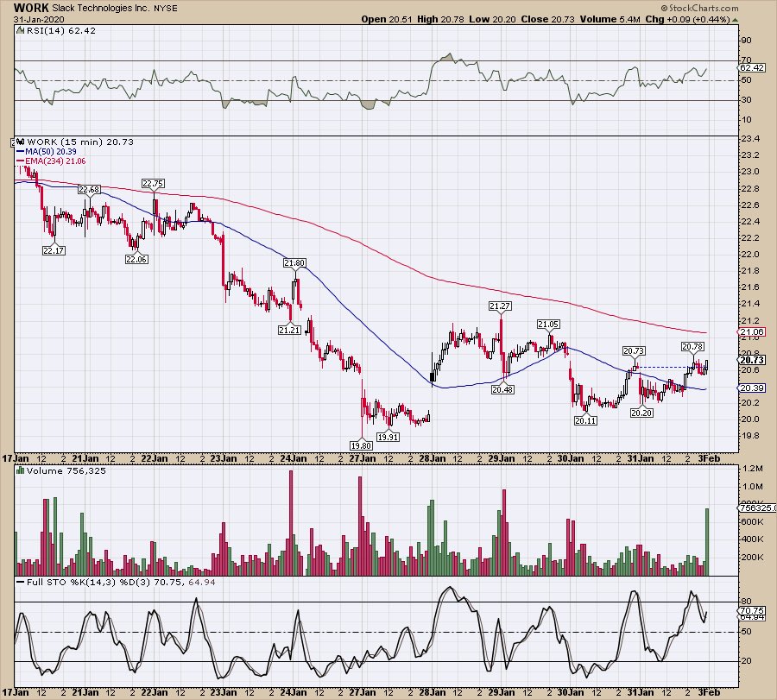This screenshot has width=777, height=700.
Task: Click the 756325.0 volume axis tag
Action: [756, 508]
